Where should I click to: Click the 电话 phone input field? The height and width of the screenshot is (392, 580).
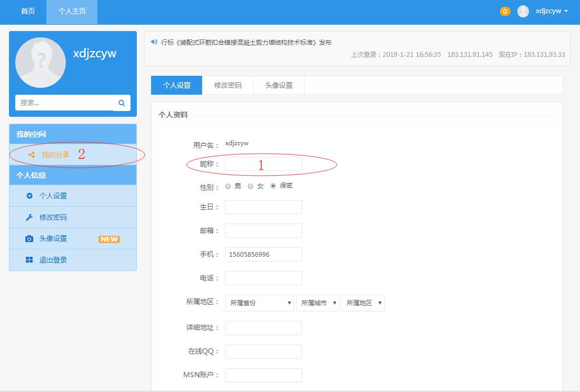point(263,278)
